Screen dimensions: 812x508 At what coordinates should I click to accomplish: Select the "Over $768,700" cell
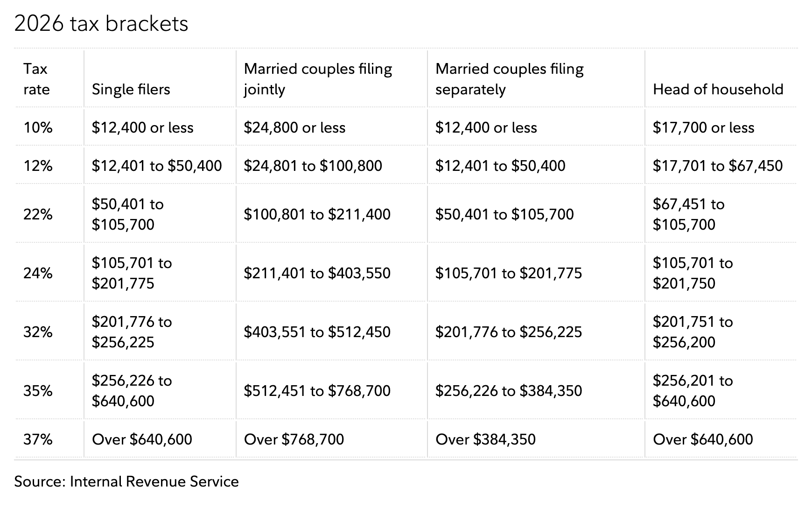click(x=294, y=439)
